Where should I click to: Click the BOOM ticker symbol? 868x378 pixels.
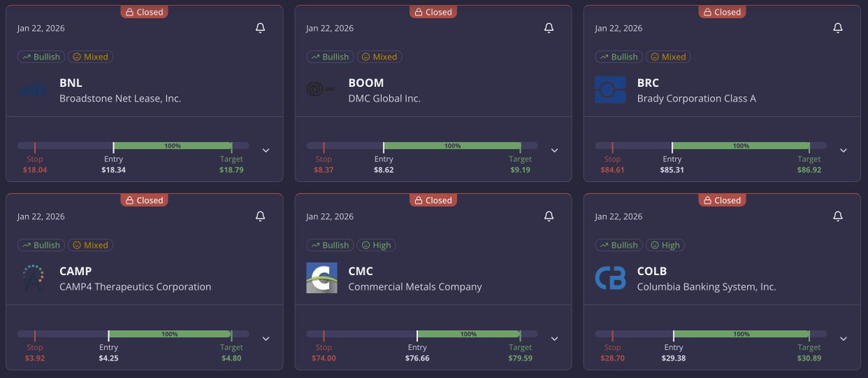[x=366, y=83]
